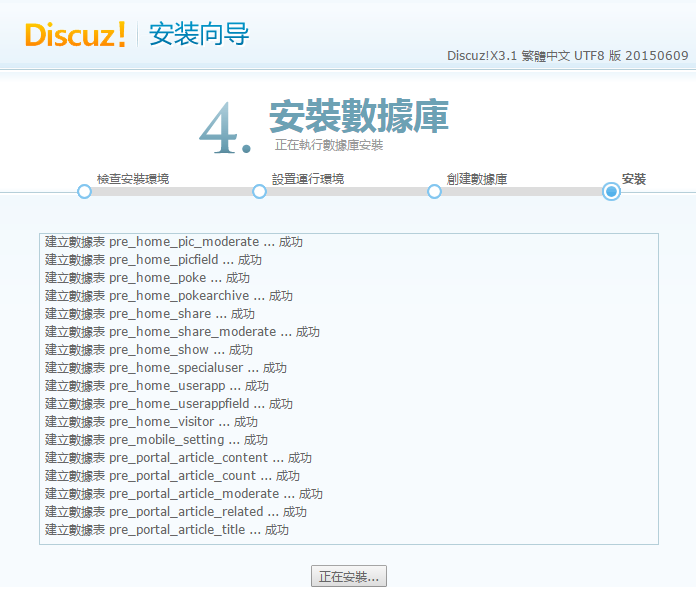Image resolution: width=696 pixels, height=606 pixels.
Task: Click the progress bar between steps one and two
Action: pos(171,192)
